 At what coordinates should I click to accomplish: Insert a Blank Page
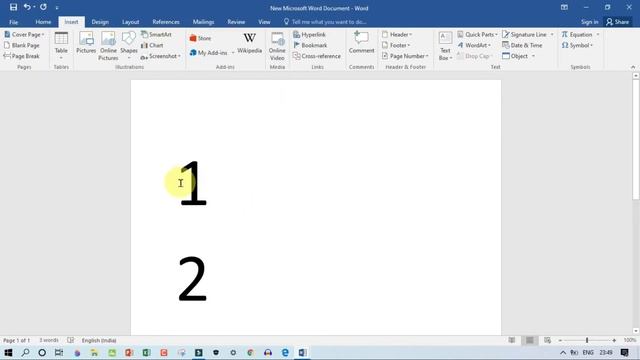(x=22, y=45)
